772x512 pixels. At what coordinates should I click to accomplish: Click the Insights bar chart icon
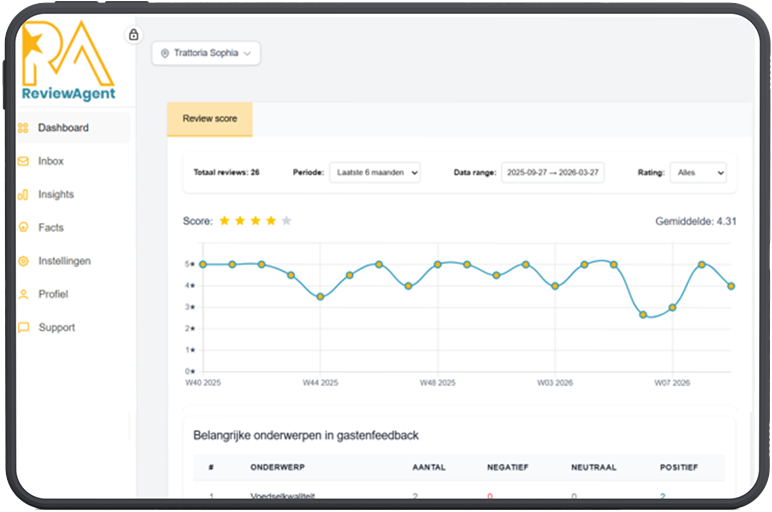(23, 194)
